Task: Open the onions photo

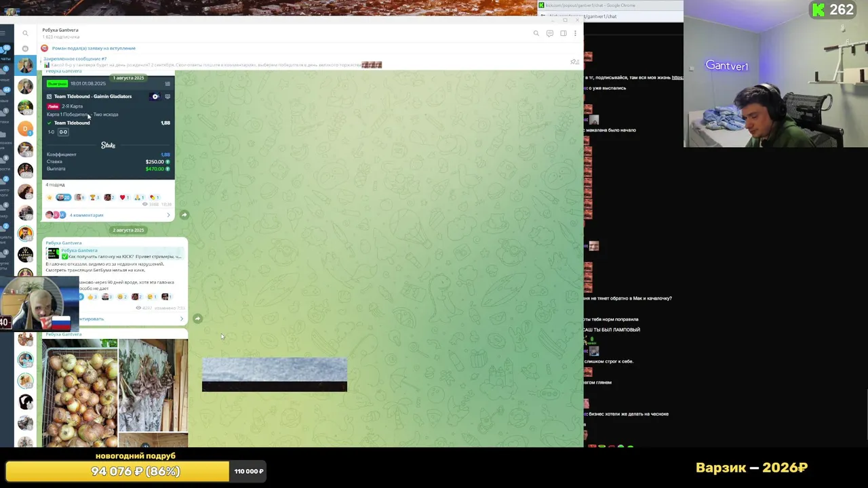Action: [x=80, y=393]
